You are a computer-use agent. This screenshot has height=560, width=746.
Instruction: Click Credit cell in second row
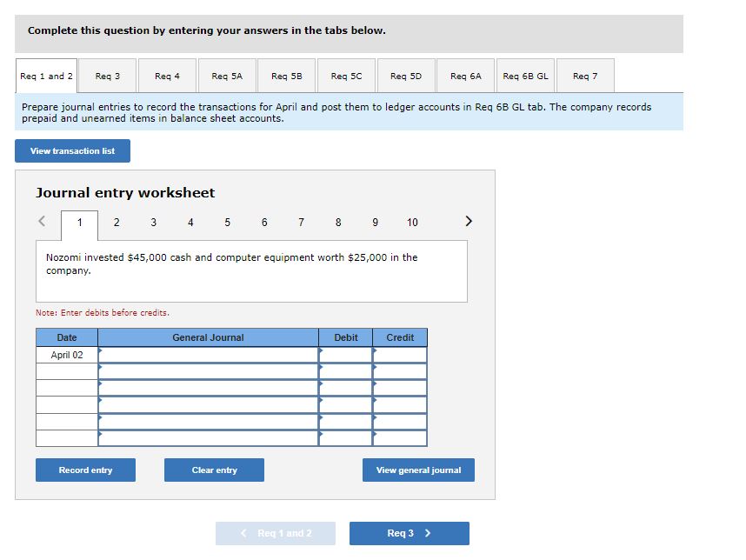400,371
